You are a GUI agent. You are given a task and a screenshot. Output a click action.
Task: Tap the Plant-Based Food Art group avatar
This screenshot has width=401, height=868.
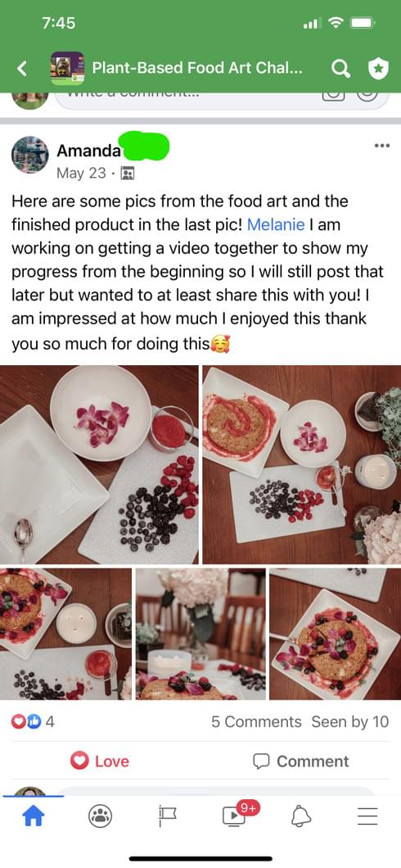tap(67, 68)
